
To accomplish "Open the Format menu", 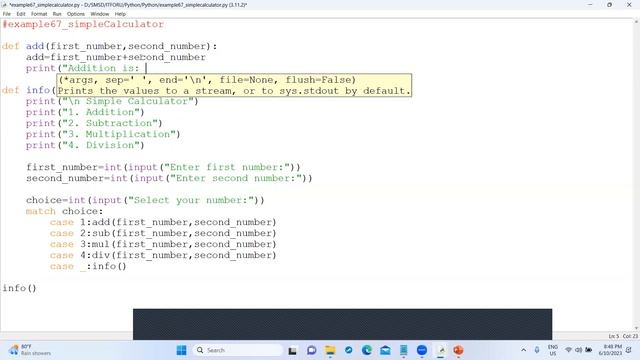I will (x=39, y=14).
